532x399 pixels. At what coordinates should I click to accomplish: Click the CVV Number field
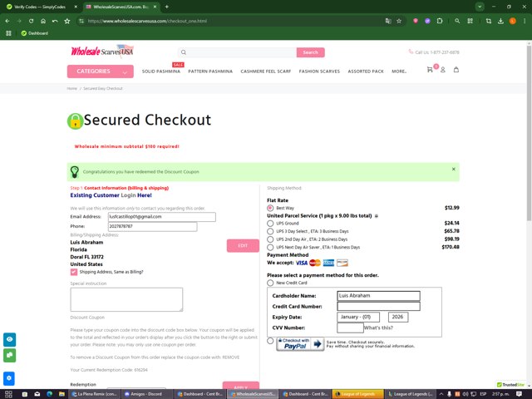[x=350, y=328]
